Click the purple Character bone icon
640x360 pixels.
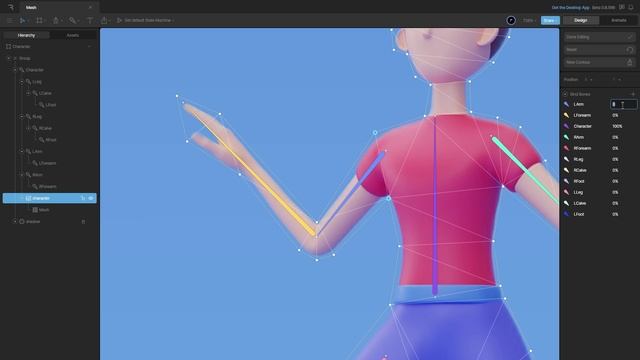click(566, 127)
